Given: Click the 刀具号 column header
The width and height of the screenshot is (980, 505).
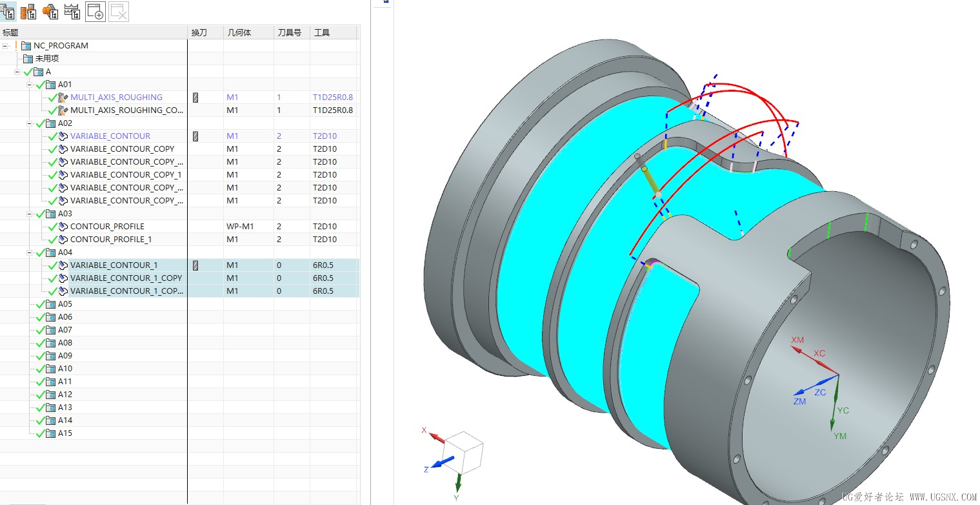Looking at the screenshot, I should tap(292, 32).
